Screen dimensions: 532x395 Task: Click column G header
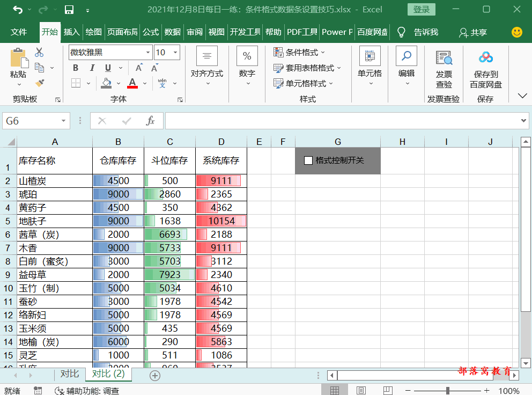tap(338, 142)
